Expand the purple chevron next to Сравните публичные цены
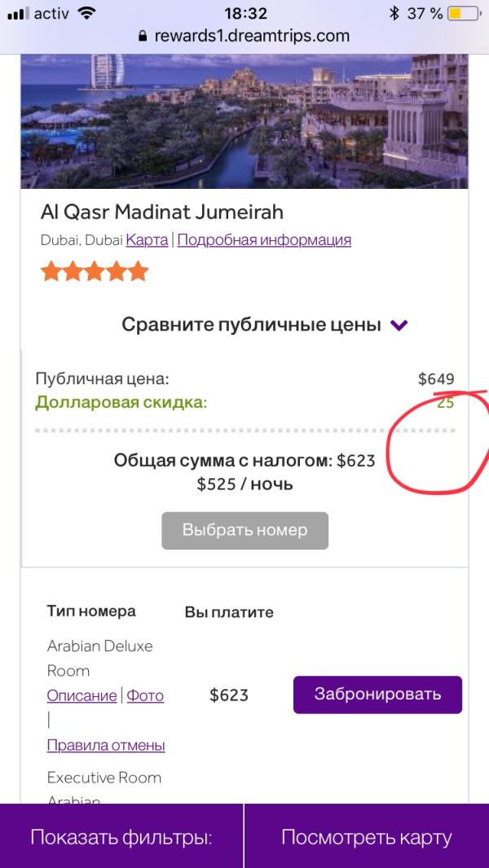 click(x=399, y=326)
